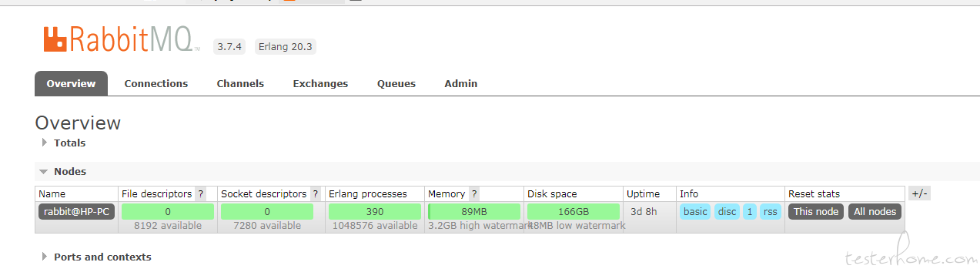Reset stats for This node

816,211
